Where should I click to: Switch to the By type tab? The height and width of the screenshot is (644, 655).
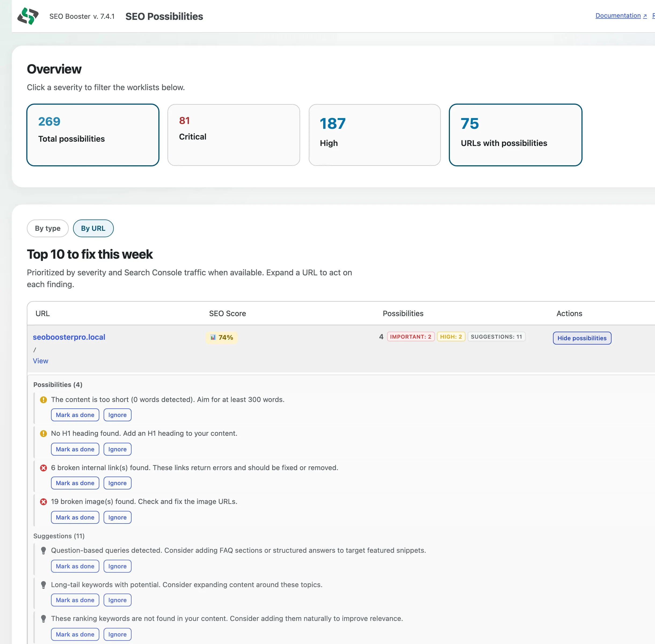coord(48,228)
